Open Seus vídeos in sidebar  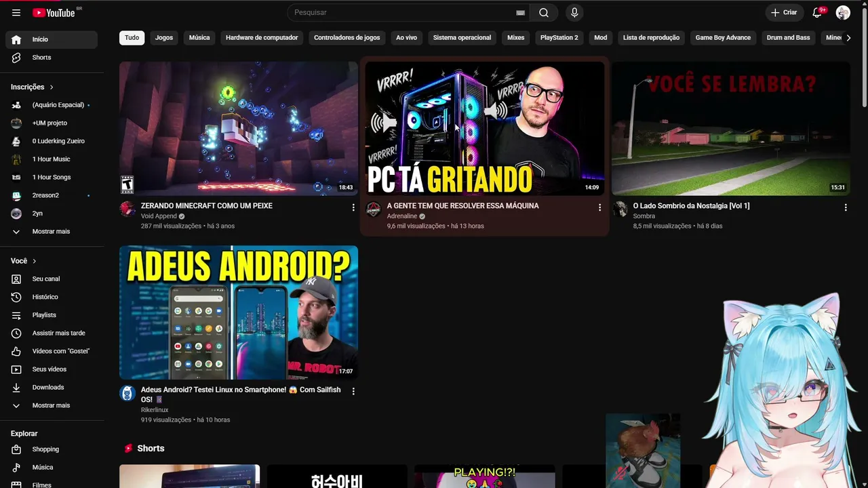(x=52, y=369)
